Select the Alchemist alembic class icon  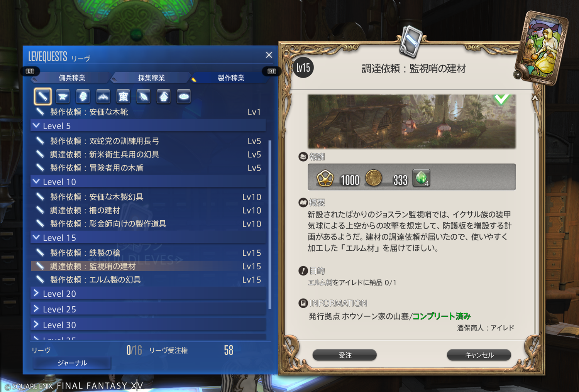(x=164, y=96)
